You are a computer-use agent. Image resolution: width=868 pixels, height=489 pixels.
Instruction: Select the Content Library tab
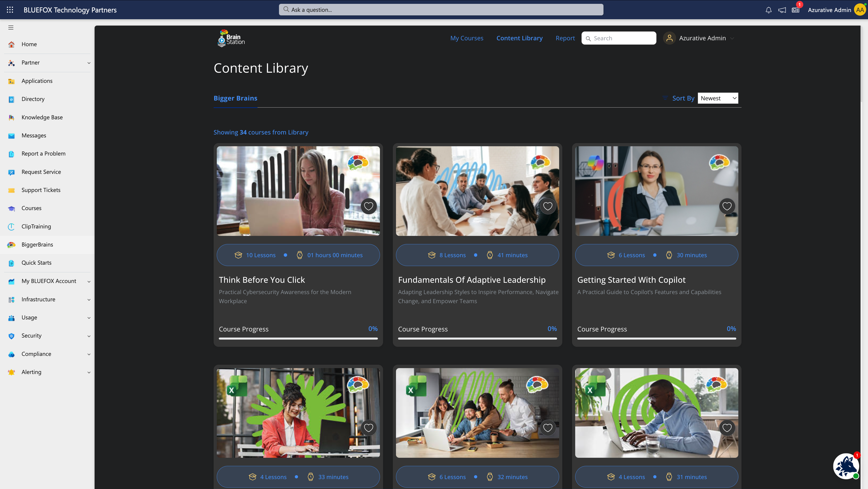pos(519,38)
